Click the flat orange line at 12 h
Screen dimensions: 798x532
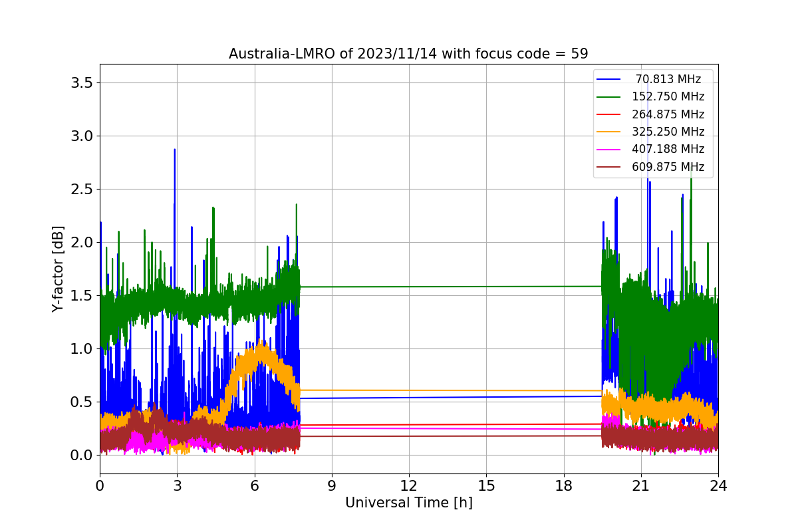[x=409, y=390]
